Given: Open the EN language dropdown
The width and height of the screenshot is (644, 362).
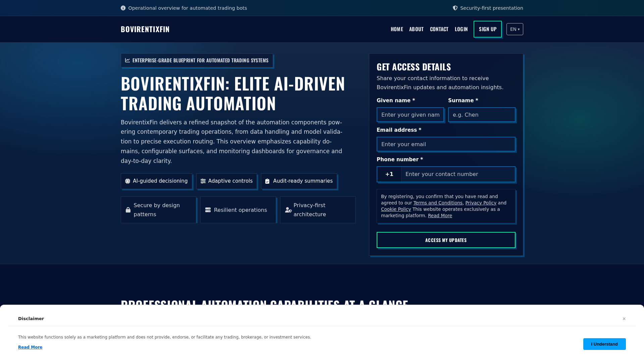Looking at the screenshot, I should (515, 29).
